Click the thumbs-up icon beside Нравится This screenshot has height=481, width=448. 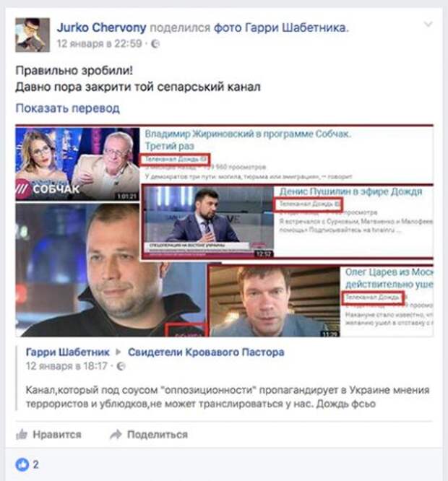pyautogui.click(x=22, y=434)
